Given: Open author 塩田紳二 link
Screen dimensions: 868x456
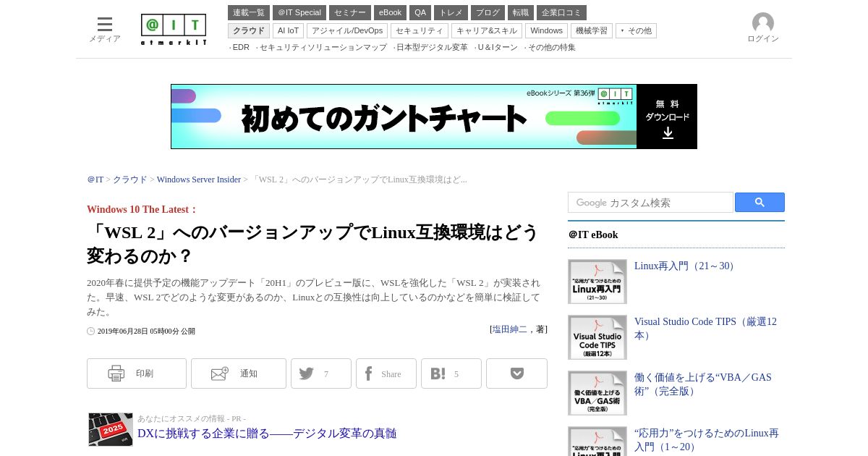Looking at the screenshot, I should pos(510,329).
